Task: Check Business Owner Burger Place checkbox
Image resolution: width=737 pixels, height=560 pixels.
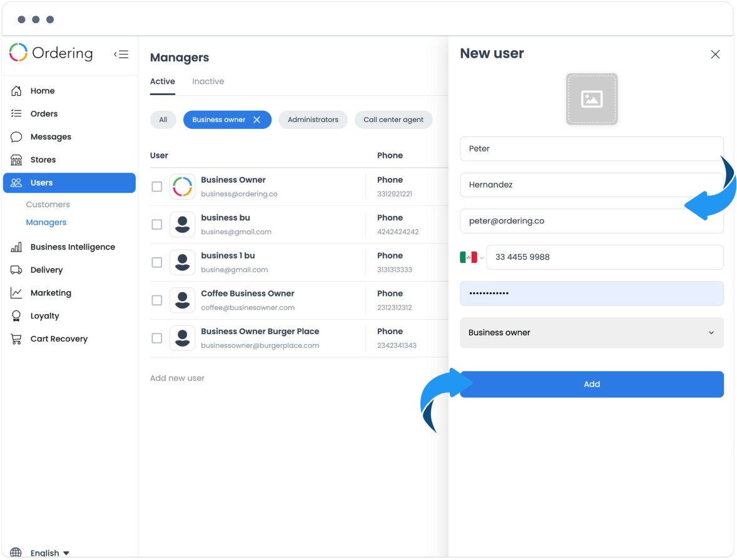Action: click(x=157, y=338)
